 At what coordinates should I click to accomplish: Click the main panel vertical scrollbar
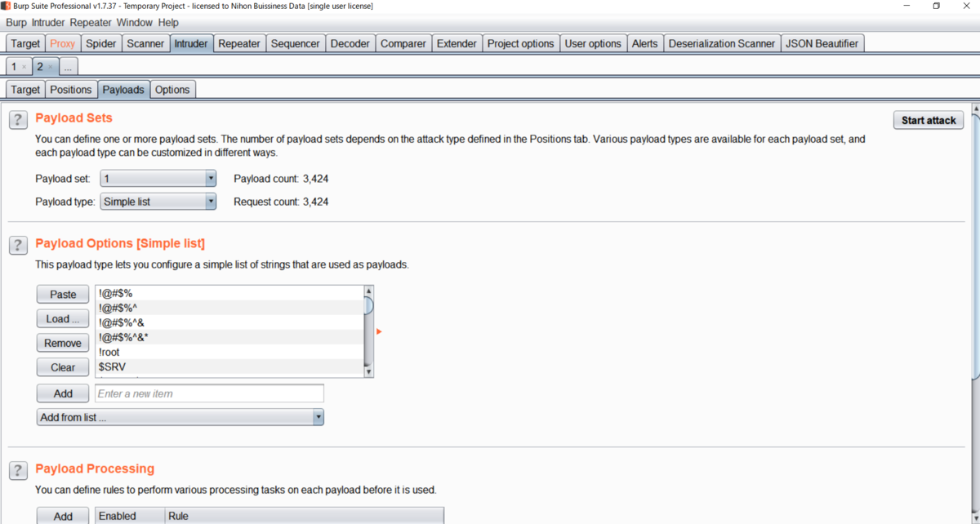975,245
